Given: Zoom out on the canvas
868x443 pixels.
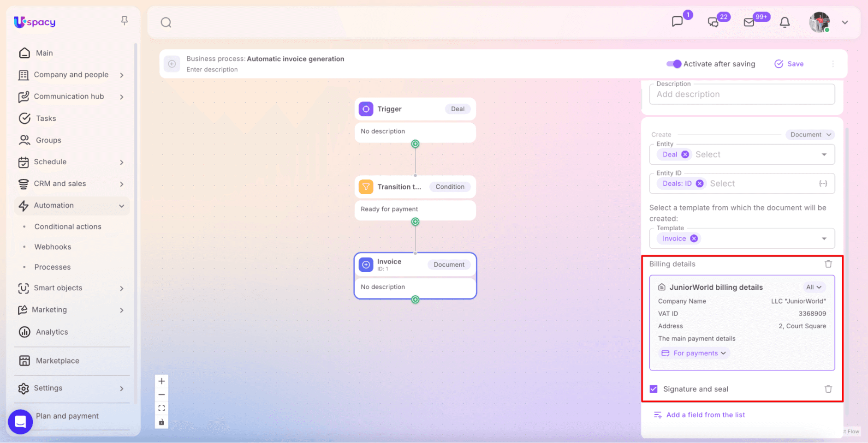Looking at the screenshot, I should [x=161, y=395].
